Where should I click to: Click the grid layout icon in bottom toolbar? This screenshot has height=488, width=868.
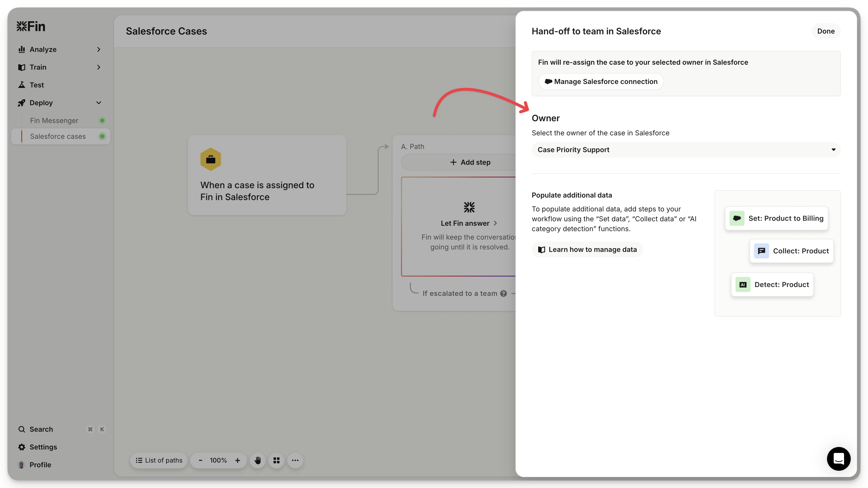click(276, 460)
